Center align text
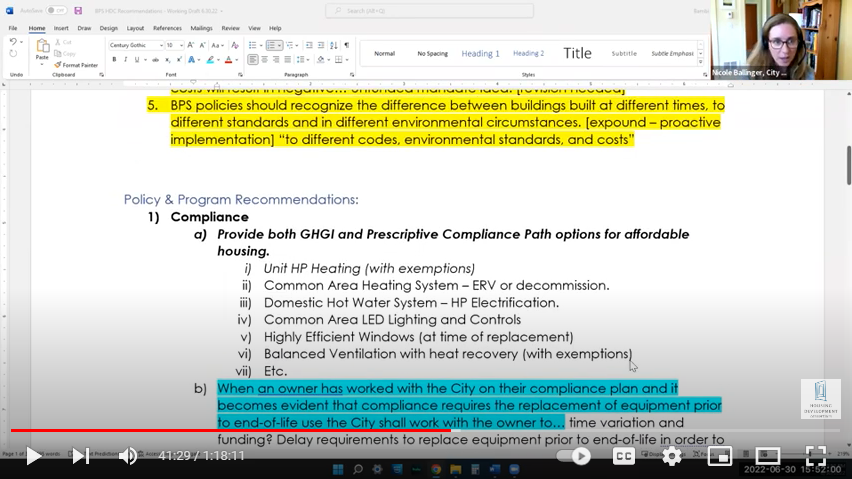Screen dimensions: 852x479 click(x=265, y=60)
